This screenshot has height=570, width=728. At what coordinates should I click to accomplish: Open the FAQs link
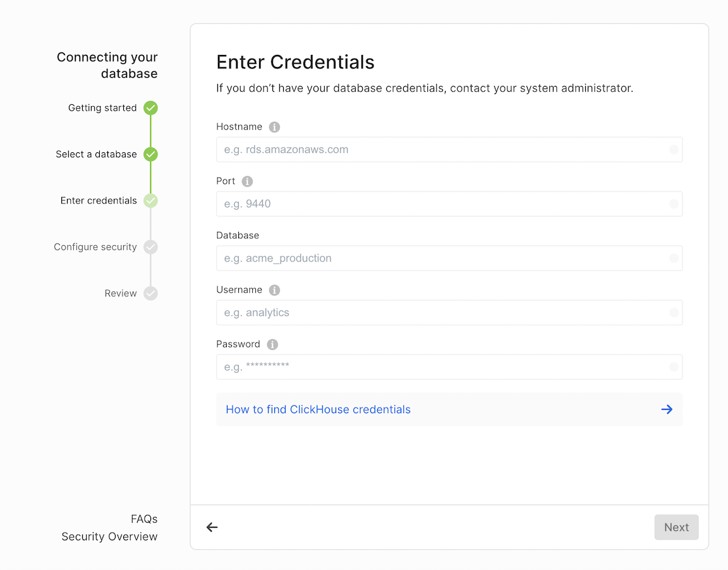(x=144, y=519)
